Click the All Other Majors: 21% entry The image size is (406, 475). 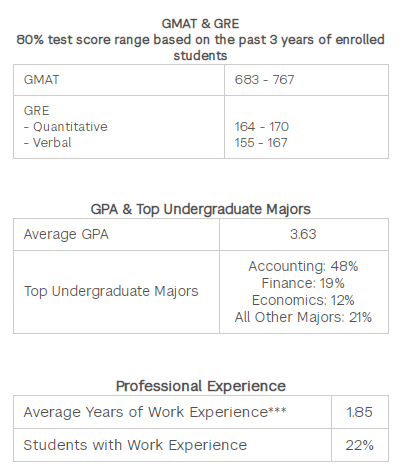pyautogui.click(x=303, y=317)
